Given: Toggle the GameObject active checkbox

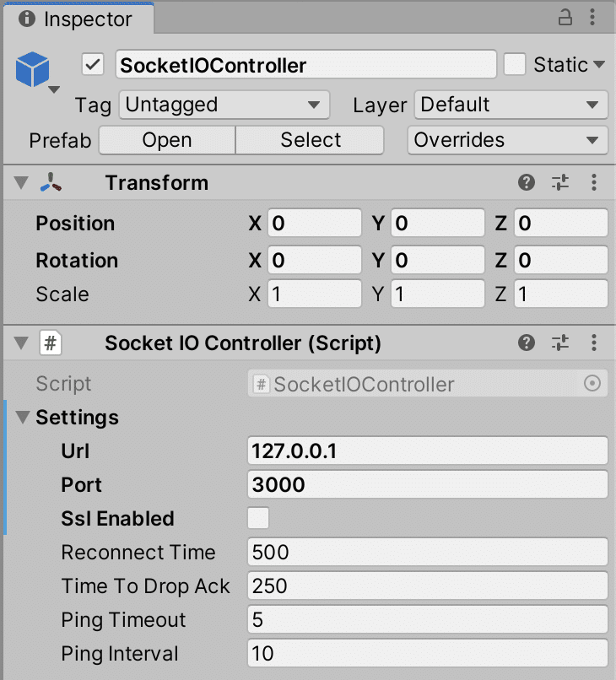Looking at the screenshot, I should [x=93, y=65].
